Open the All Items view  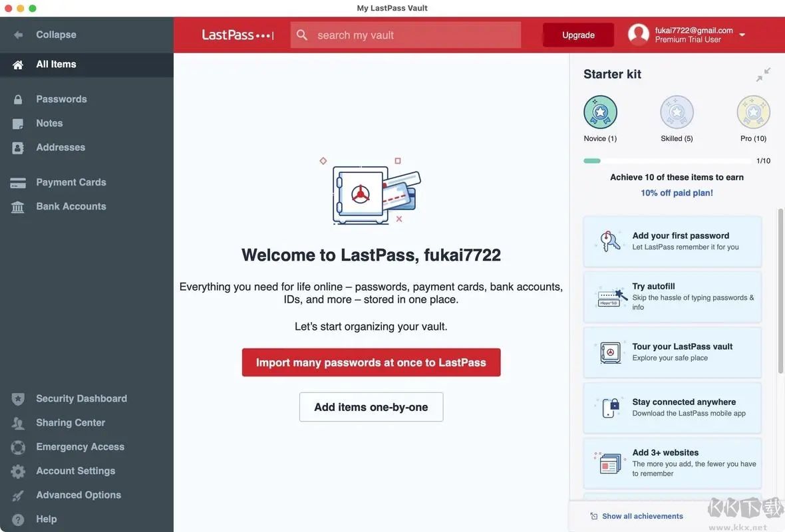(86, 65)
